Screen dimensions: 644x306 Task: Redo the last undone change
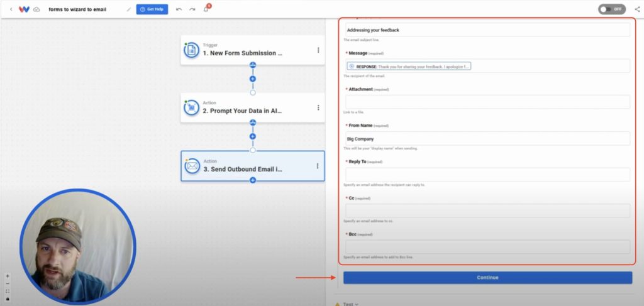(x=192, y=9)
